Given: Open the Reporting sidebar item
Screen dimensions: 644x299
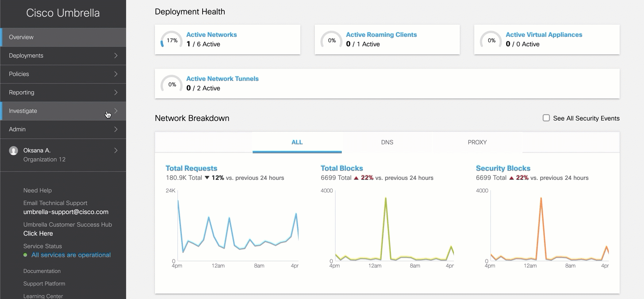Looking at the screenshot, I should coord(63,93).
